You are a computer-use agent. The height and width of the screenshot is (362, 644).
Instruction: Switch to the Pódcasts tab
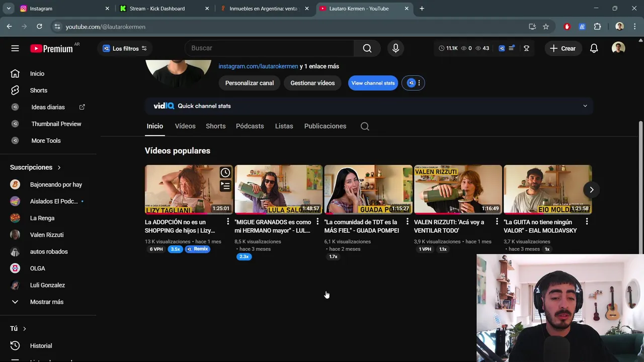point(250,126)
